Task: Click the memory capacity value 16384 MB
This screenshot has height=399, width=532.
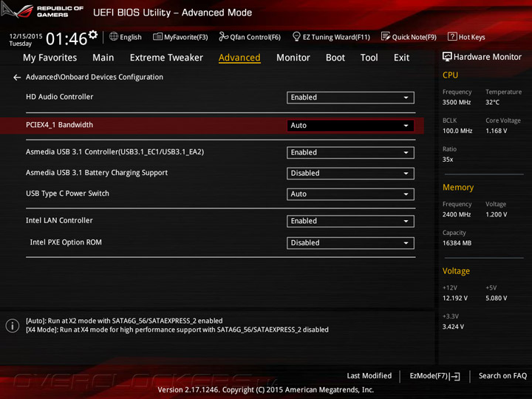Action: pyautogui.click(x=457, y=243)
